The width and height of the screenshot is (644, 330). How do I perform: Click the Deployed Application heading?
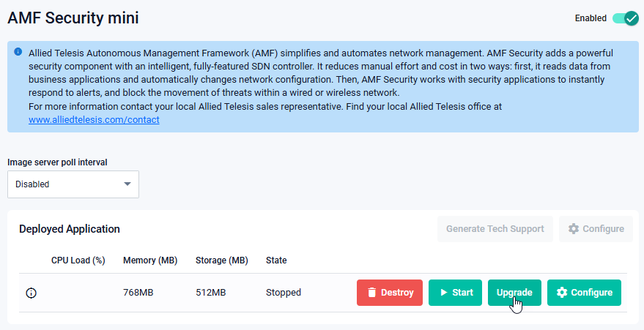70,229
